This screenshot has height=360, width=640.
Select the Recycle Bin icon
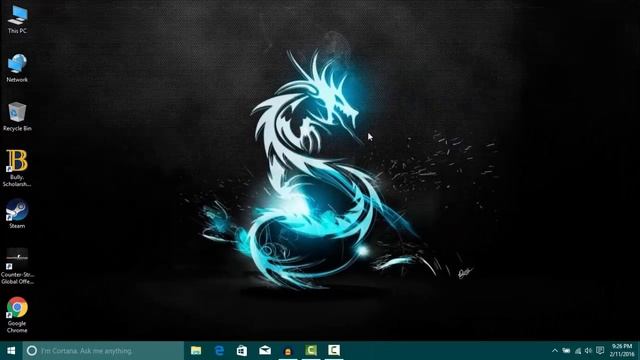point(17,116)
